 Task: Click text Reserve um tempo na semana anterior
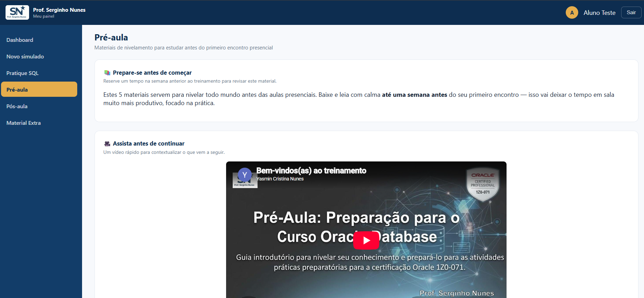pyautogui.click(x=190, y=81)
